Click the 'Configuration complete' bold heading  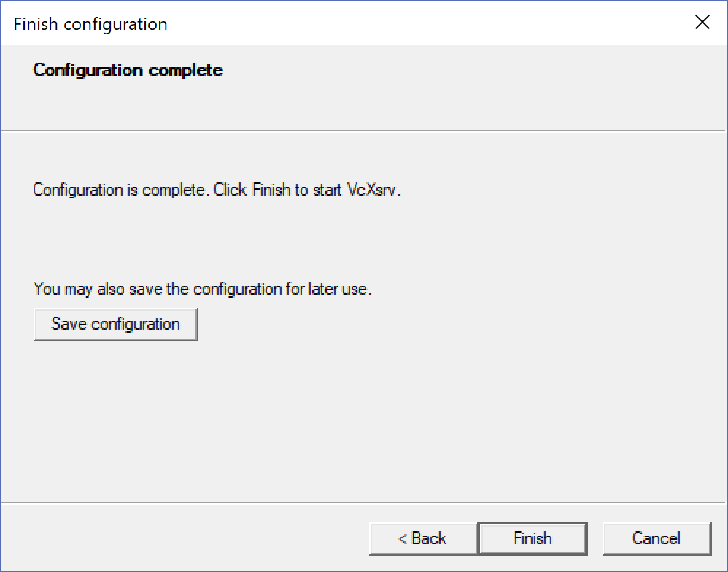coord(128,70)
